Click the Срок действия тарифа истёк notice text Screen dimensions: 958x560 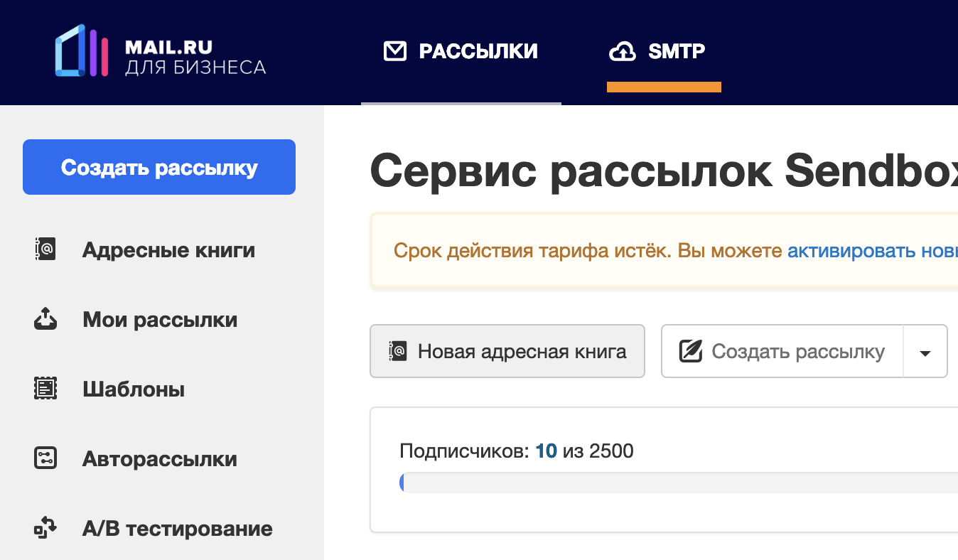point(532,250)
